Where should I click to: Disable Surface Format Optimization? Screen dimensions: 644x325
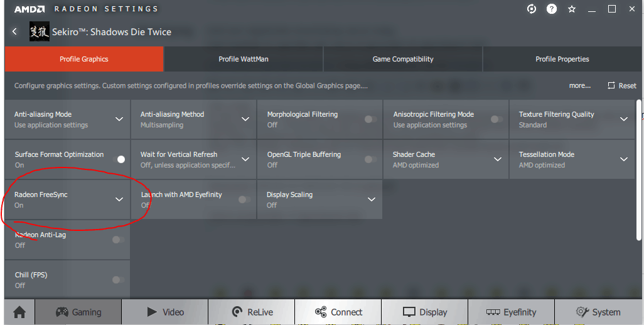[x=119, y=159]
